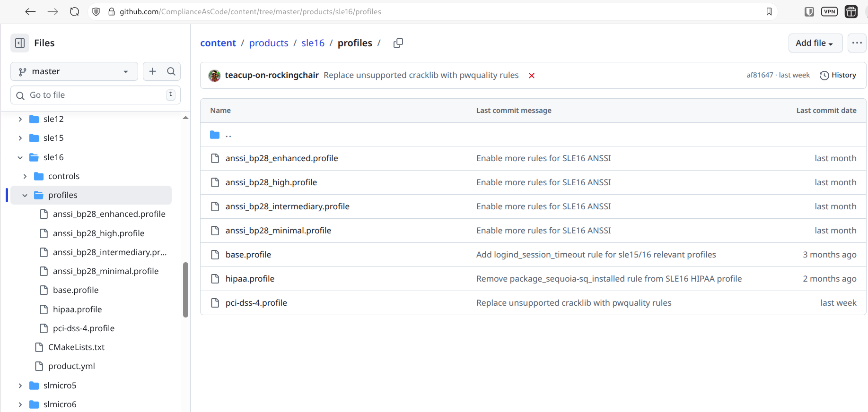
Task: Collapse the Files side panel icon
Action: pyautogui.click(x=20, y=43)
